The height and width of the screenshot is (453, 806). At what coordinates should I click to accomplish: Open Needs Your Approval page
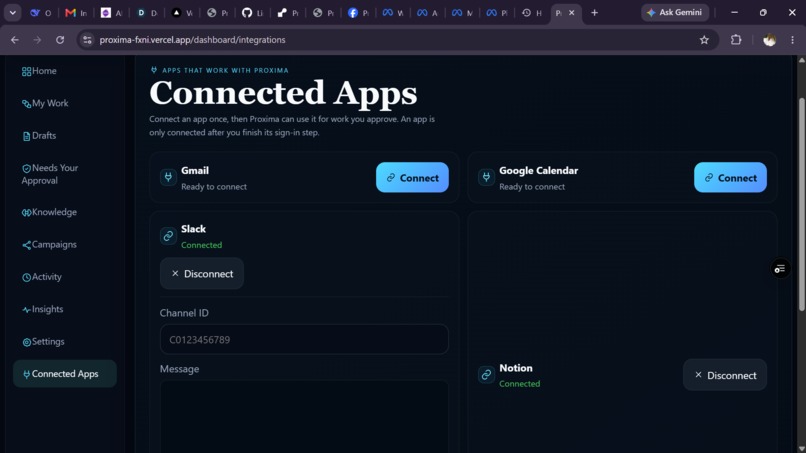point(50,174)
